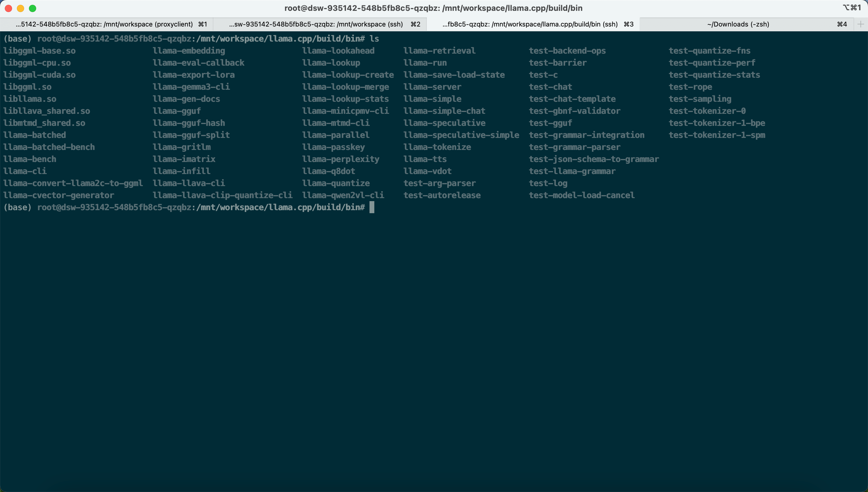Screen dimensions: 868x492
Task: Click the llama-save-load-state entry
Action: click(x=454, y=75)
